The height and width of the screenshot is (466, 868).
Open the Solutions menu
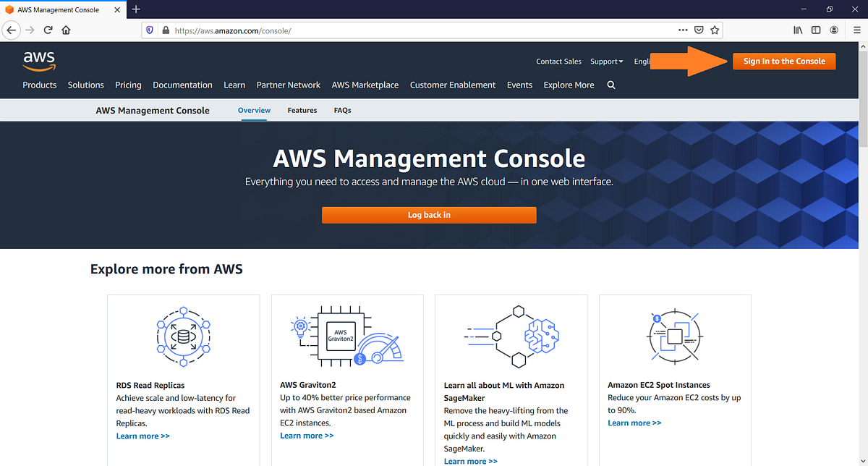86,85
